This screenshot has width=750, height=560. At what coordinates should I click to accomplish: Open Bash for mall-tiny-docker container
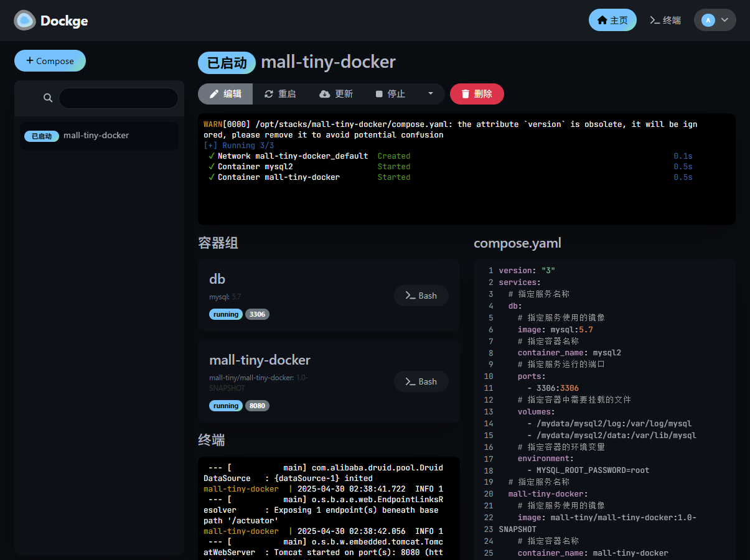point(421,381)
